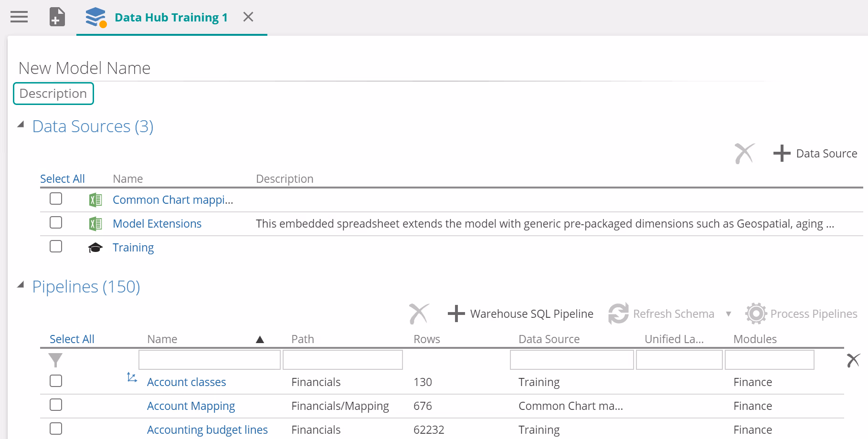The height and width of the screenshot is (439, 868).
Task: Tick the Training data source checkbox
Action: (56, 247)
